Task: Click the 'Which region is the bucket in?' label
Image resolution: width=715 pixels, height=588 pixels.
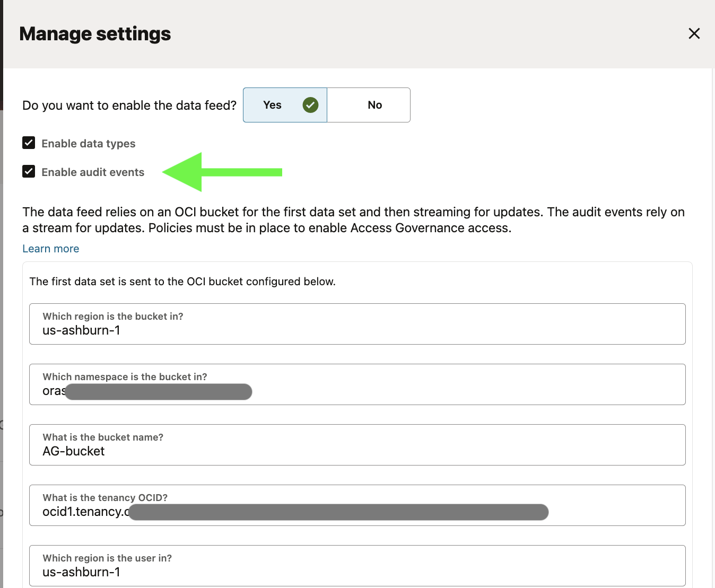Action: (x=113, y=317)
